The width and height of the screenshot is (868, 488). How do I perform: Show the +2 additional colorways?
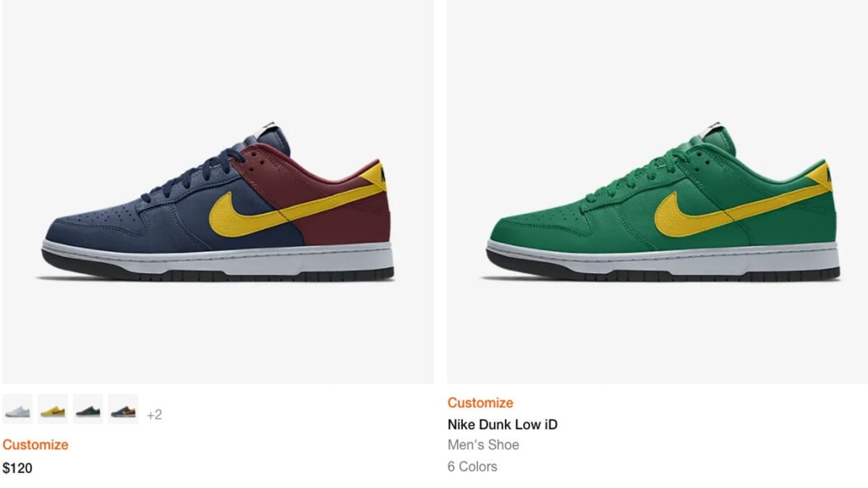coord(154,415)
